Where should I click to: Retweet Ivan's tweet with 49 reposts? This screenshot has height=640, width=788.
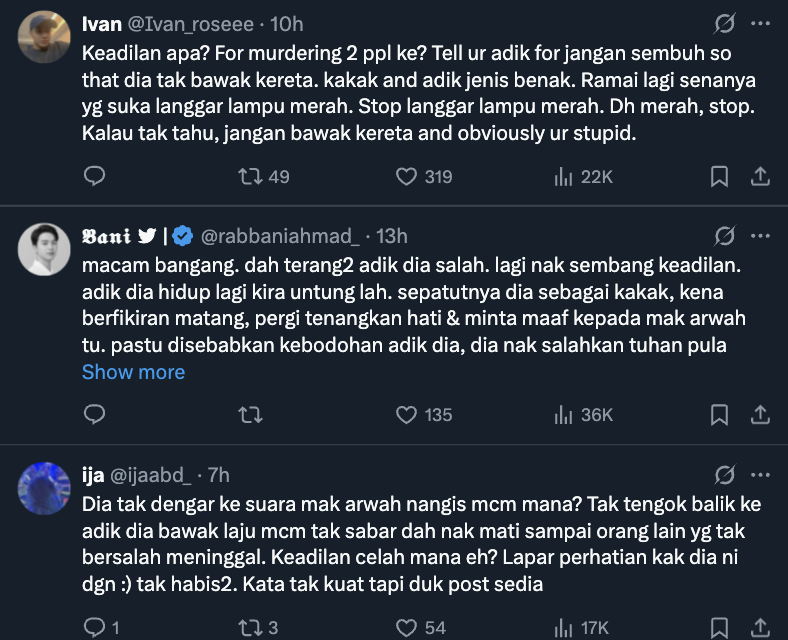click(264, 176)
